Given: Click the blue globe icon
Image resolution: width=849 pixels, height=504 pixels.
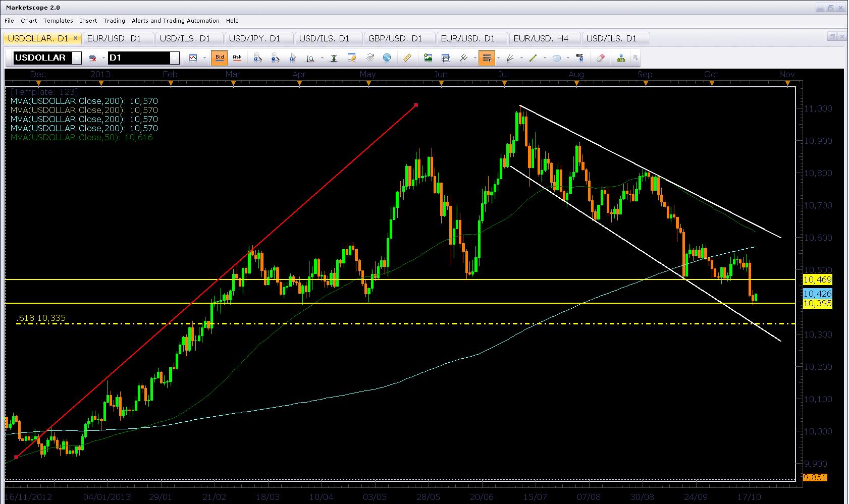Looking at the screenshot, I should coord(387,58).
